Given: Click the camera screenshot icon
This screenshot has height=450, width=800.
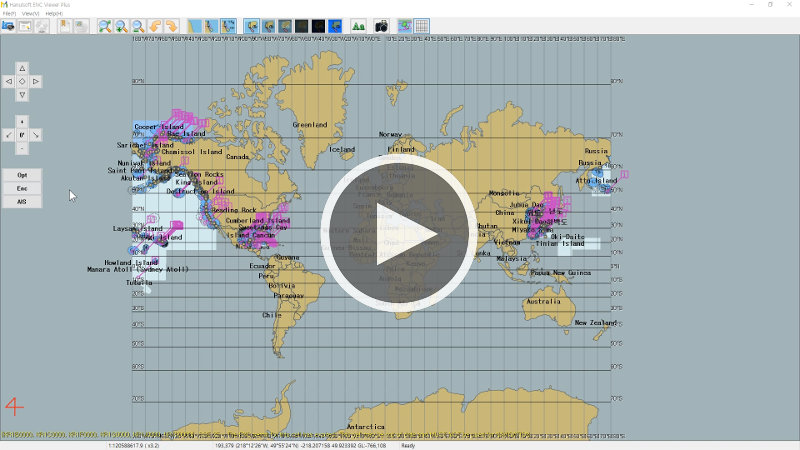Looking at the screenshot, I should click(x=381, y=26).
